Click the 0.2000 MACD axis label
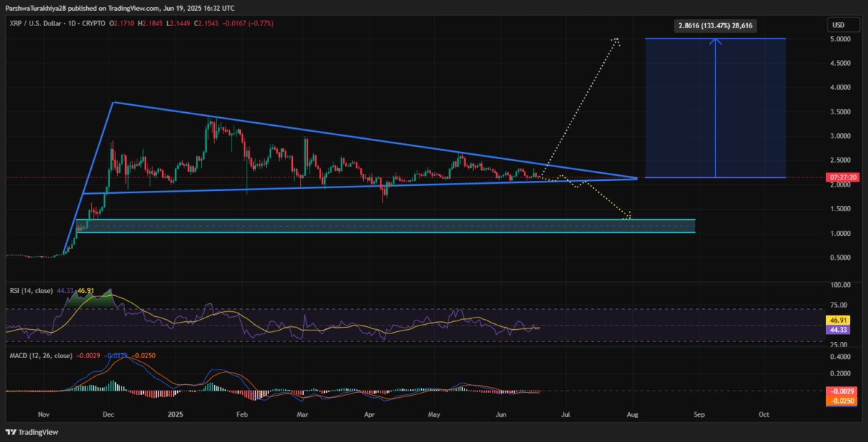Image resolution: width=868 pixels, height=442 pixels. (839, 374)
